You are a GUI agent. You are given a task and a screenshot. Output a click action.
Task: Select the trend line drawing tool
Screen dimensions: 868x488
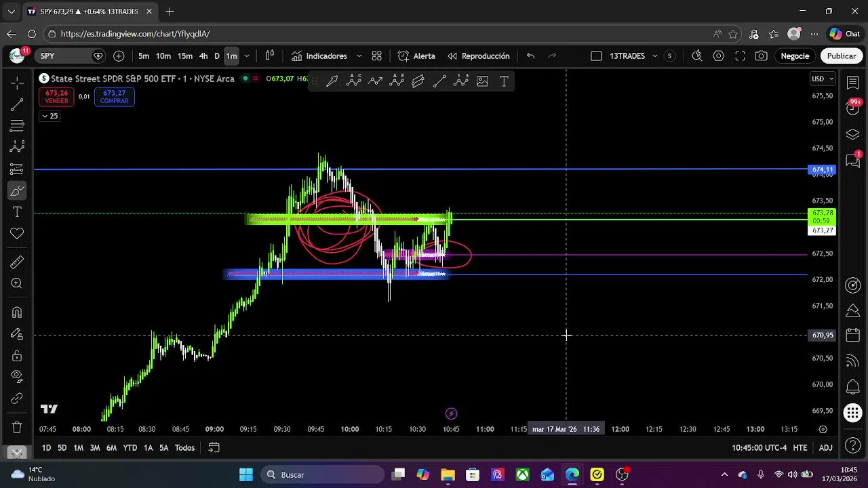pos(17,104)
